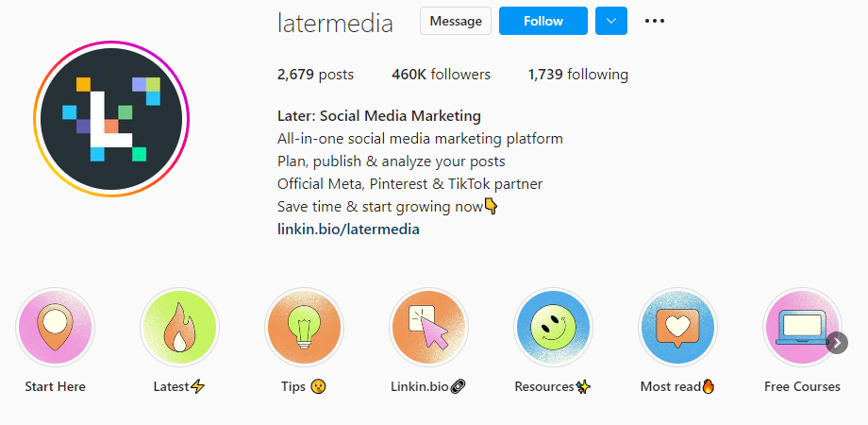
Task: View latermedia profile picture story
Action: coord(111,119)
